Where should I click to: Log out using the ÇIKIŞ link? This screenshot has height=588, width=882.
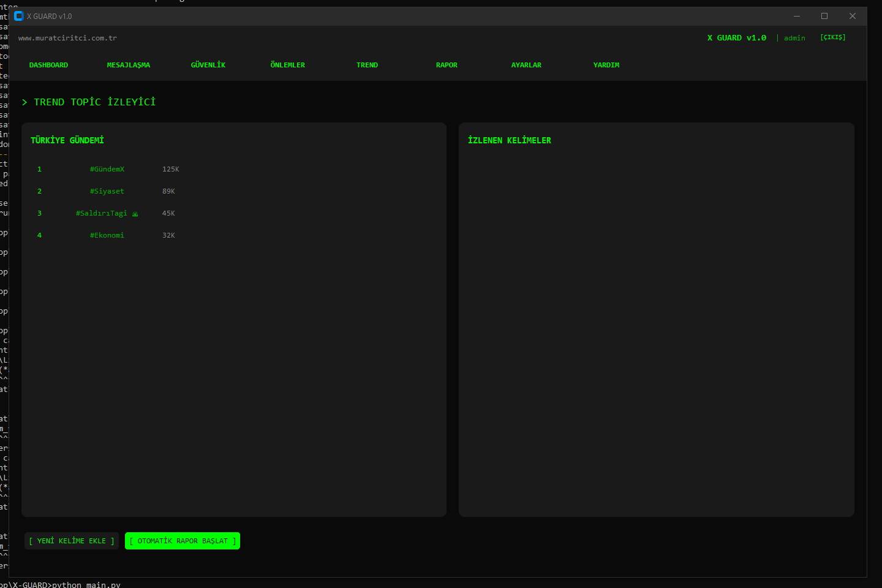click(x=832, y=37)
